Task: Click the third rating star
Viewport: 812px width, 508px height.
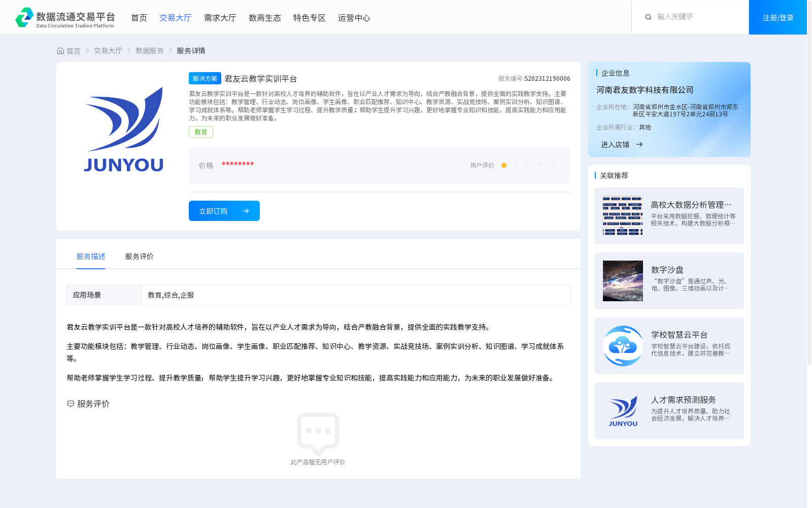Action: pos(528,166)
